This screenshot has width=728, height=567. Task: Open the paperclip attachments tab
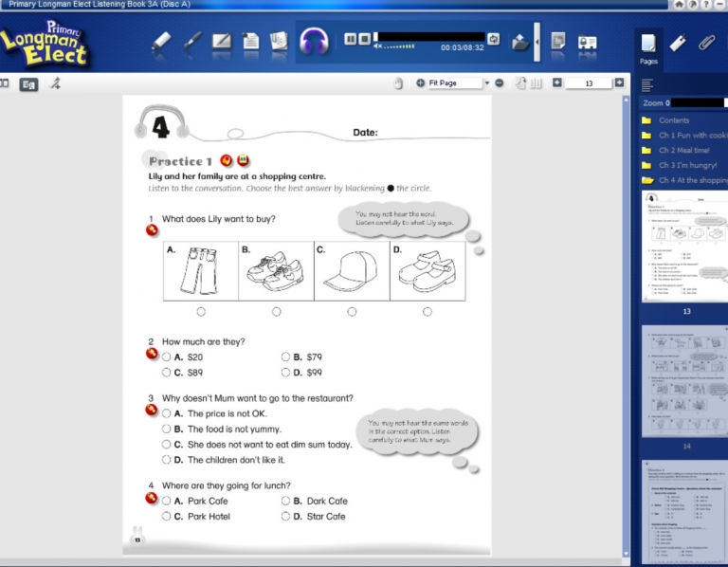[706, 43]
